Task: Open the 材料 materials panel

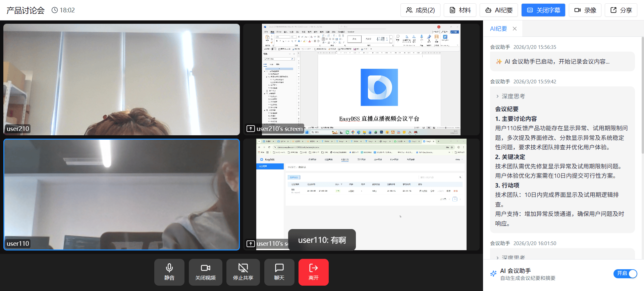Action: 460,10
